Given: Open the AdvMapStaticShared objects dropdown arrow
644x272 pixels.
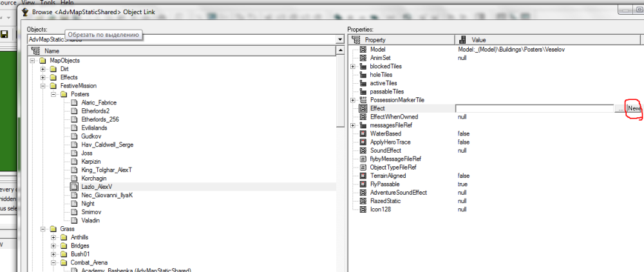Looking at the screenshot, I should tap(339, 39).
